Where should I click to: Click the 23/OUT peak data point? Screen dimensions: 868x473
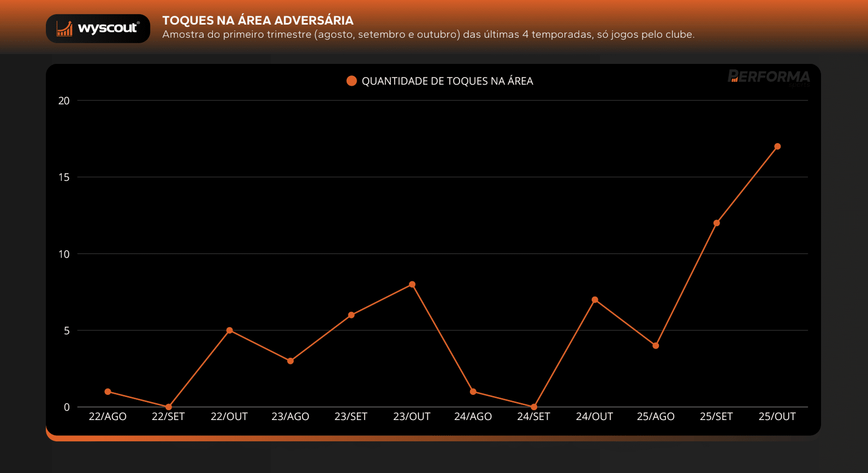pyautogui.click(x=412, y=285)
